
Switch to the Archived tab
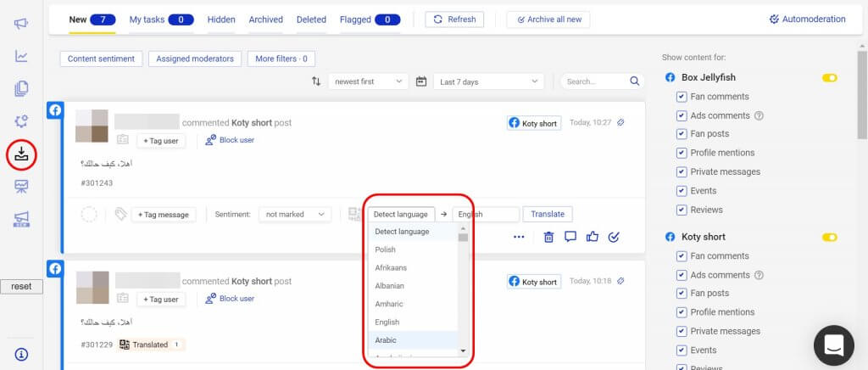tap(266, 20)
